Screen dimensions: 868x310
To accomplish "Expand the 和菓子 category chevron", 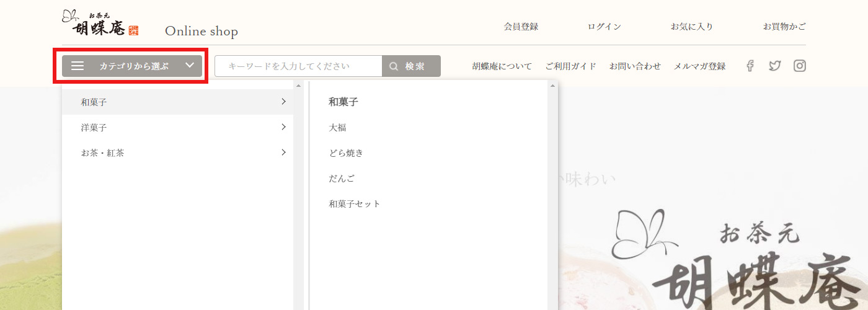I will point(283,101).
